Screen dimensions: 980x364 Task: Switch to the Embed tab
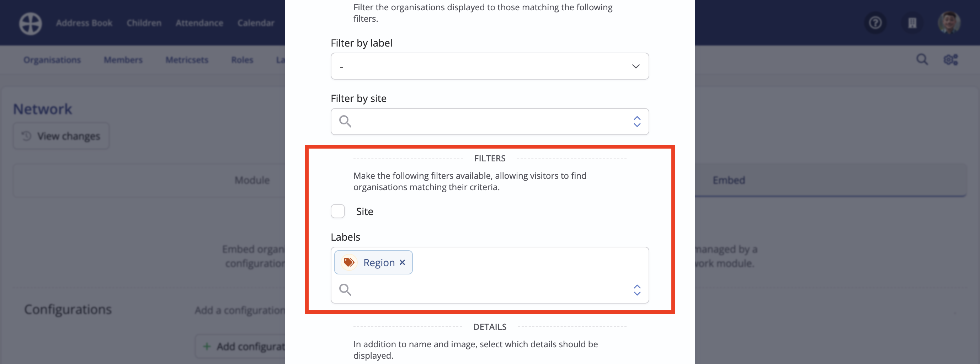(729, 180)
